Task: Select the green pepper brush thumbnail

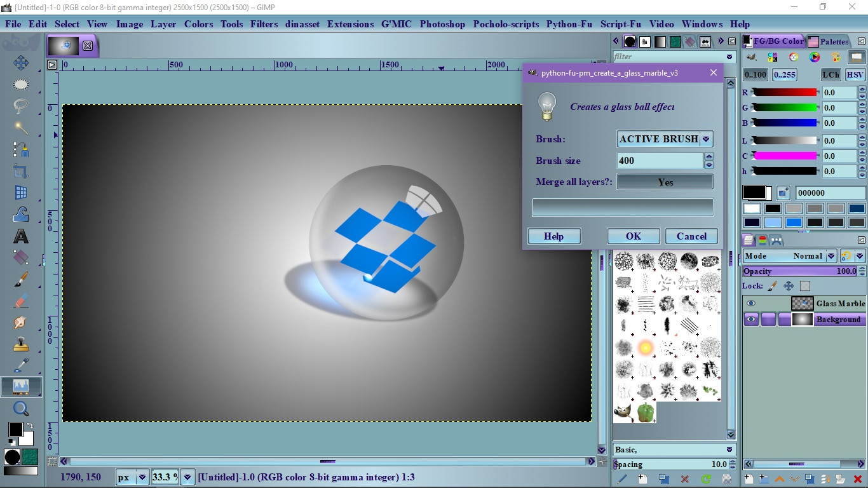Action: (646, 412)
